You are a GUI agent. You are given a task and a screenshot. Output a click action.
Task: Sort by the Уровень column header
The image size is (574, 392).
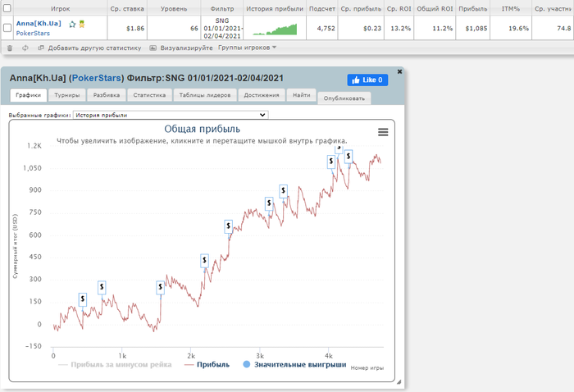(x=174, y=8)
